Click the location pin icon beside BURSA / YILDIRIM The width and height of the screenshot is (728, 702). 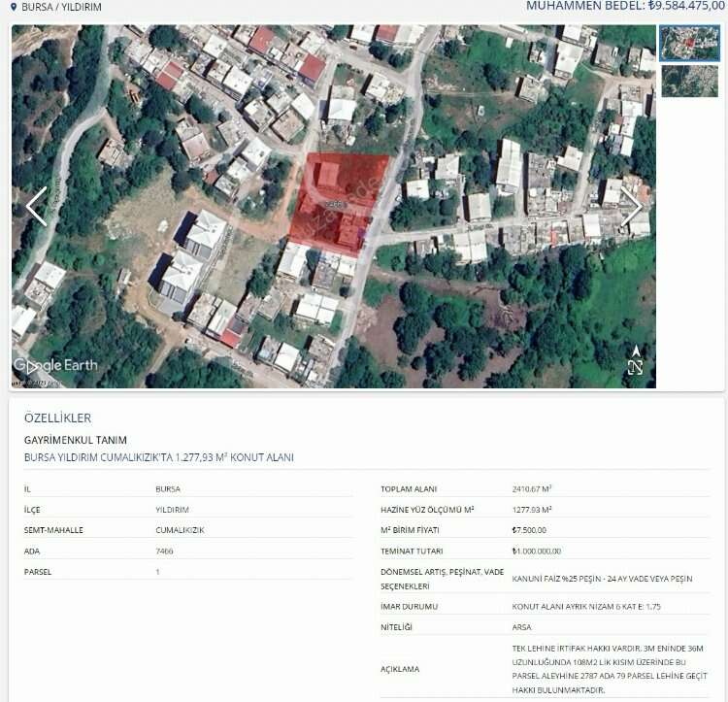click(13, 7)
